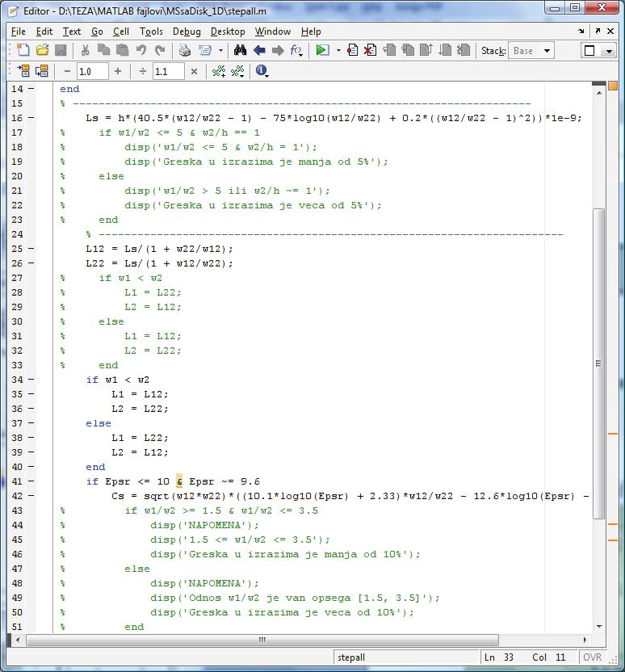Viewport: 625px width, 672px height.
Task: Open the Cell menu
Action: coord(121,31)
